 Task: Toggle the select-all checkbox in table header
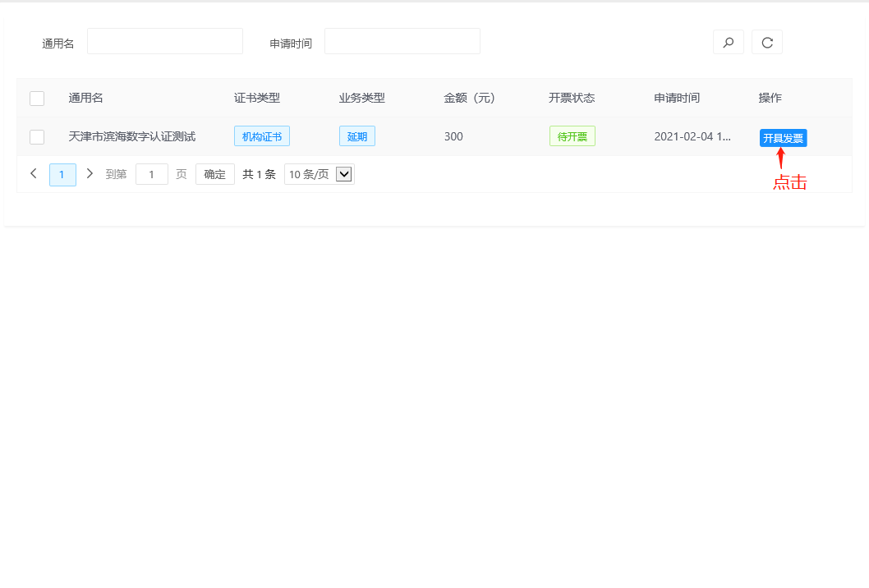pos(37,99)
